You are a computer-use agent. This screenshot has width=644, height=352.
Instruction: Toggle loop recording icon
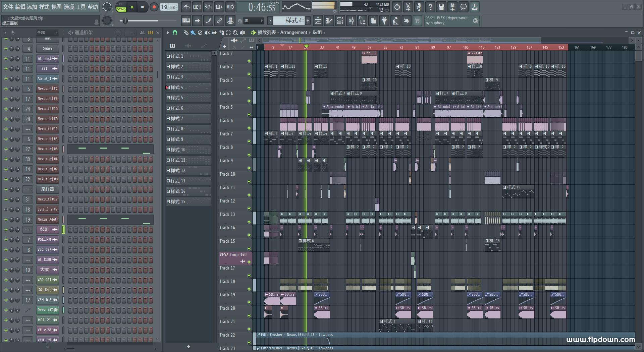(230, 7)
